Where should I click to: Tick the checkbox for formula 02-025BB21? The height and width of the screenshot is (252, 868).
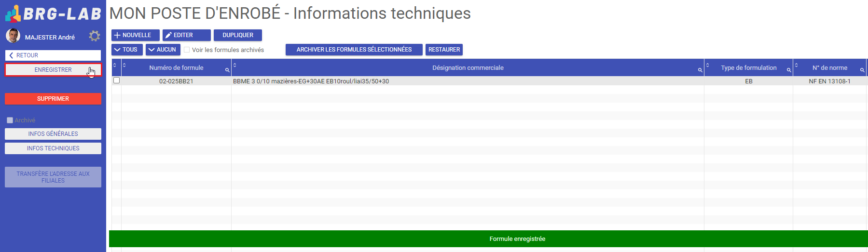tap(116, 80)
